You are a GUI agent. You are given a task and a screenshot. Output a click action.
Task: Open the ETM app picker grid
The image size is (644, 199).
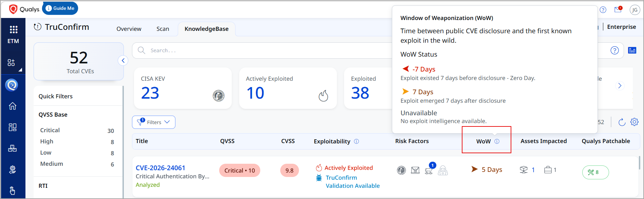(x=13, y=30)
